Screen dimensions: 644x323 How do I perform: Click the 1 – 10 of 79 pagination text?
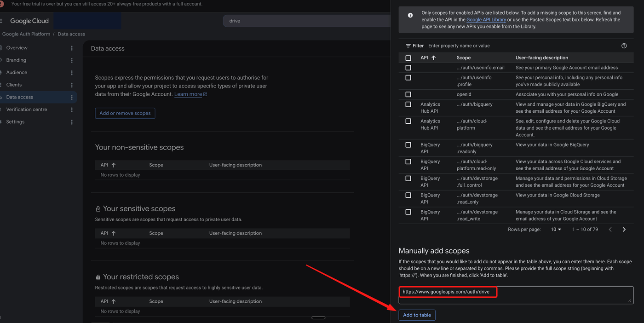[x=585, y=229]
